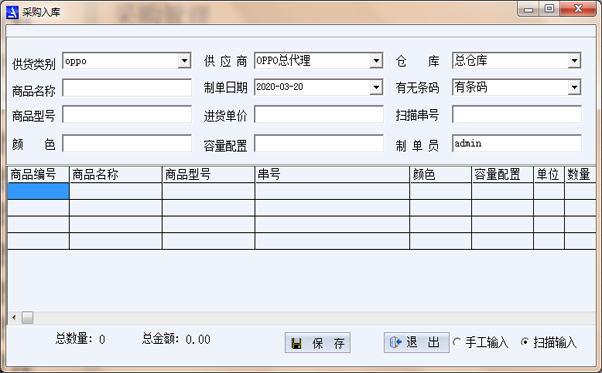This screenshot has width=602, height=373.
Task: Open the 供货类别 dropdown showing oppo
Action: (x=184, y=61)
